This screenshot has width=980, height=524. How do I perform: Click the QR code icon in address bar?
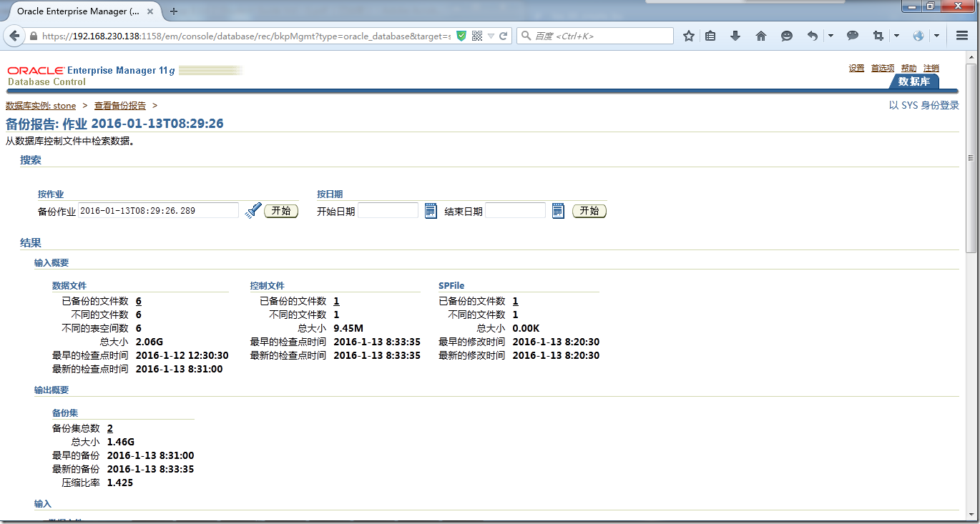(477, 36)
